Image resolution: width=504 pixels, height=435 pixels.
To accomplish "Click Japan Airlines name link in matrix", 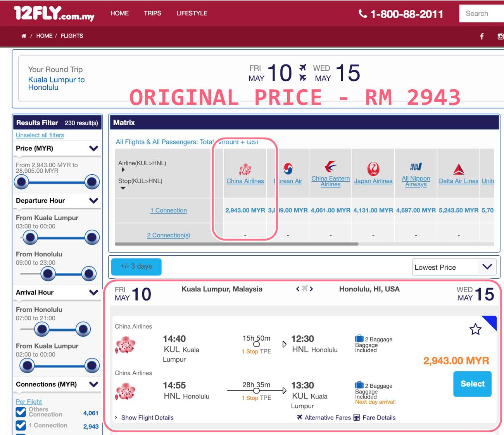I will [373, 181].
